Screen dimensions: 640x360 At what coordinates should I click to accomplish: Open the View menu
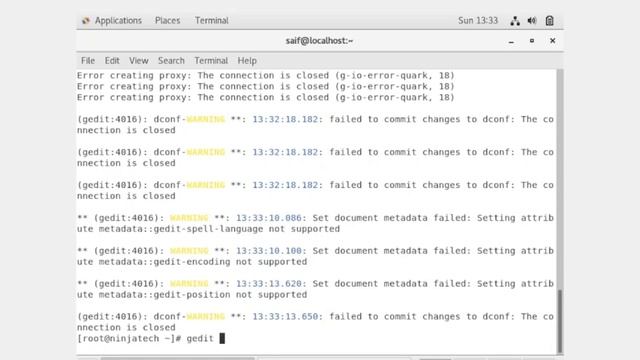pyautogui.click(x=139, y=61)
